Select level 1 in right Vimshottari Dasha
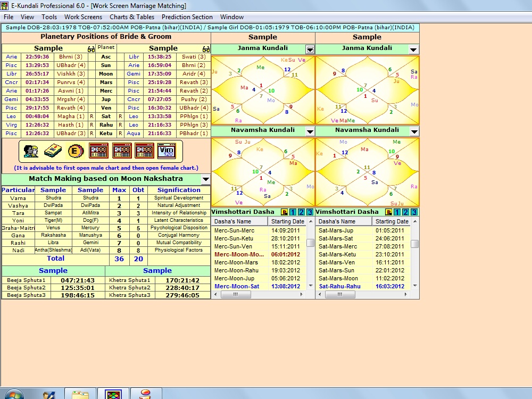The width and height of the screenshot is (532, 399). click(397, 212)
